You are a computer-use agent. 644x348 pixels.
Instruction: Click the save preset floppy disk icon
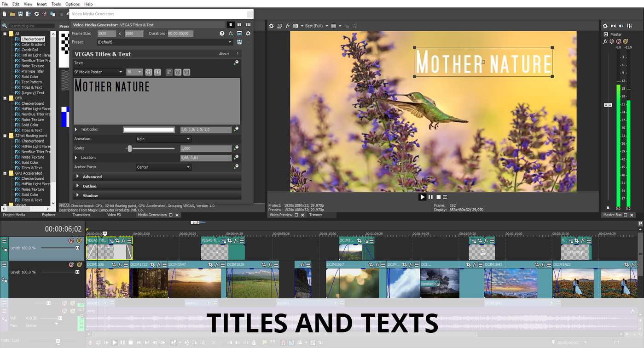point(239,42)
